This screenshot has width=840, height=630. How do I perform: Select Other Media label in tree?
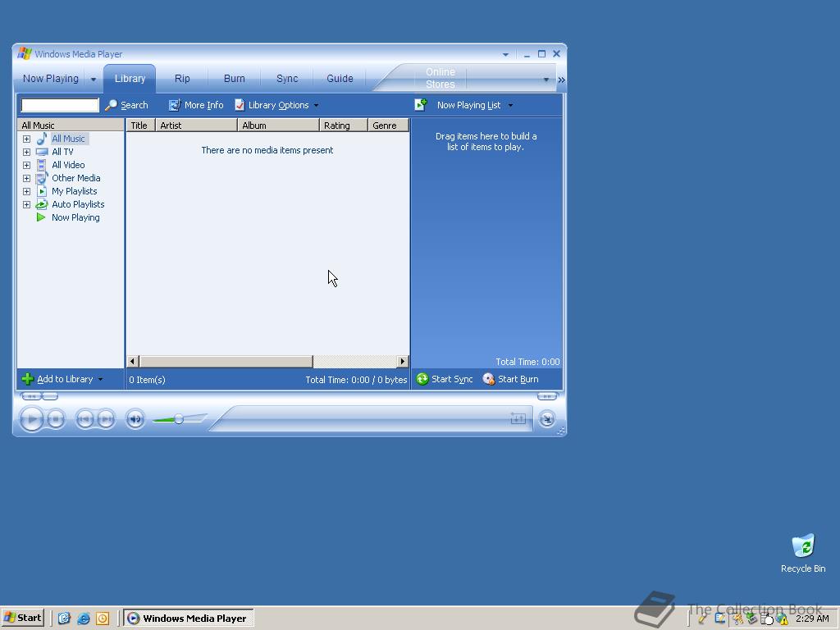coord(76,178)
